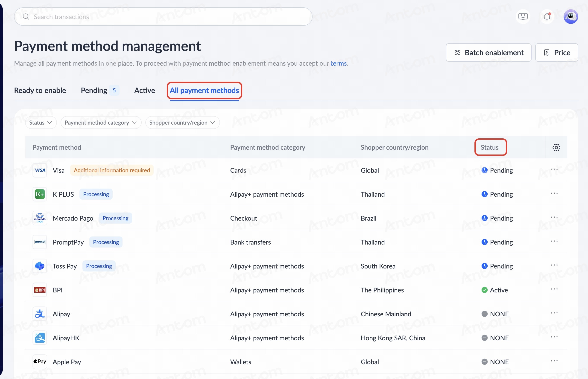Switch to the Pending tab
The image size is (588, 379).
tap(100, 90)
